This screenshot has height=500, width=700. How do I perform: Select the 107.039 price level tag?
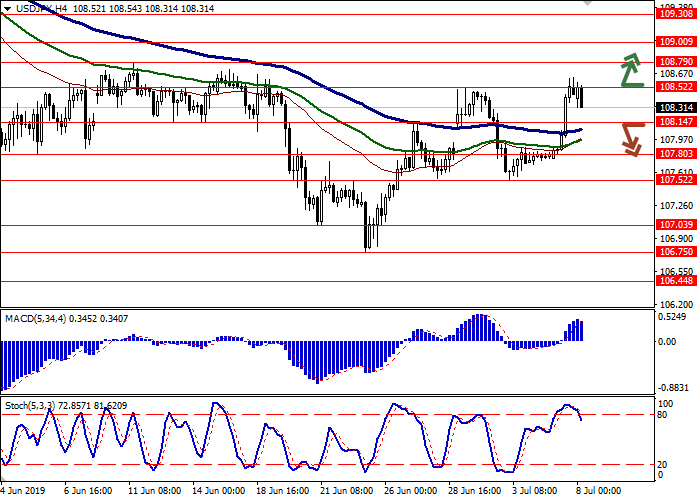tap(676, 225)
